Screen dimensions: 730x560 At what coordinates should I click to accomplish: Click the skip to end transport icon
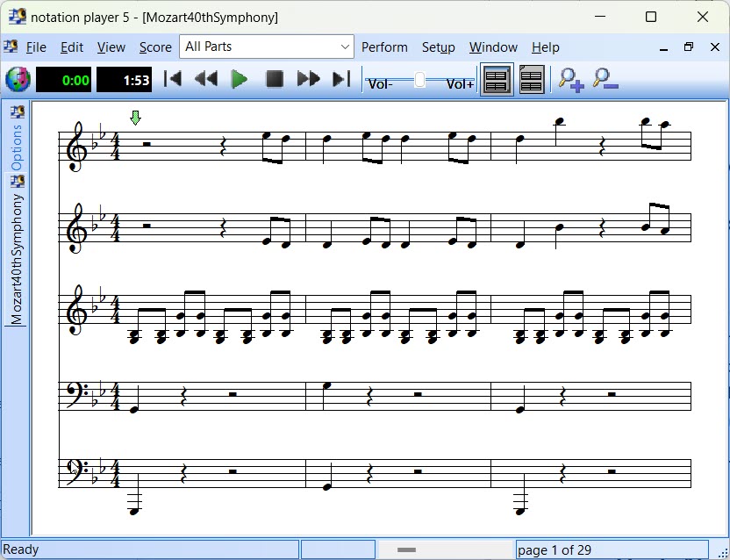click(341, 78)
